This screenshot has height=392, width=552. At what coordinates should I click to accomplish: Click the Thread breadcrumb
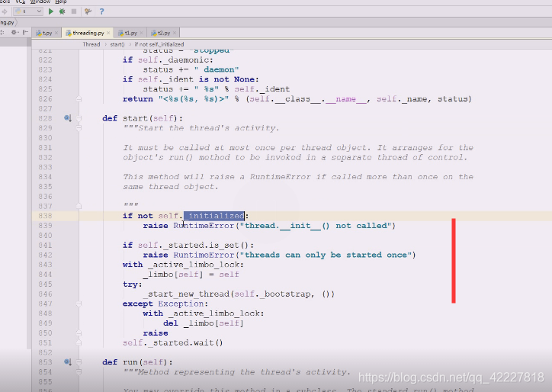point(91,44)
